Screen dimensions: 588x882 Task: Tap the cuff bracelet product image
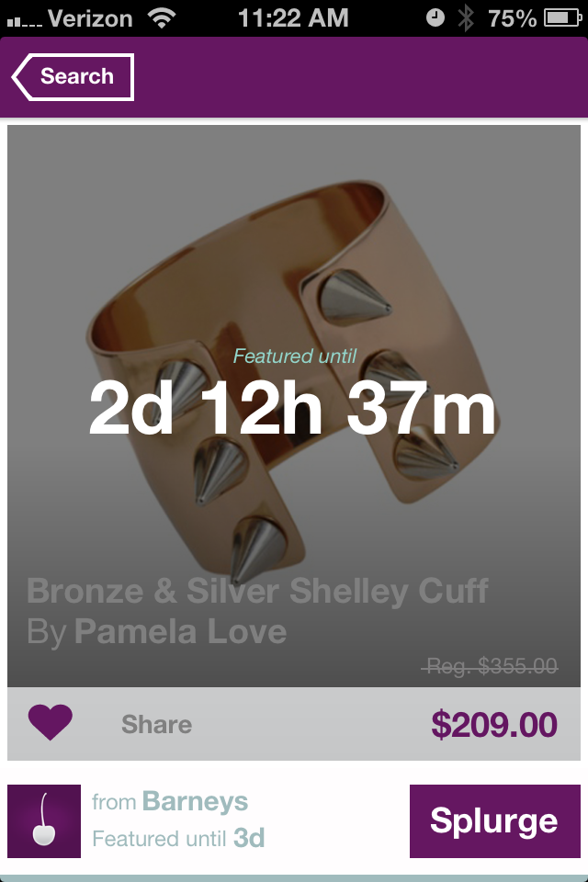294,382
